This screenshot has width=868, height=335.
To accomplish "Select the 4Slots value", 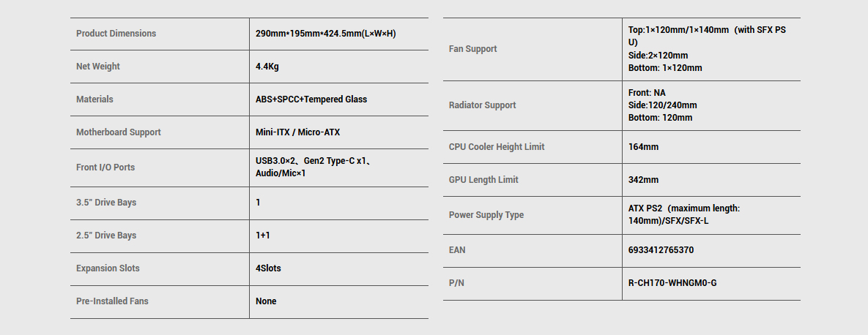I will pyautogui.click(x=268, y=268).
